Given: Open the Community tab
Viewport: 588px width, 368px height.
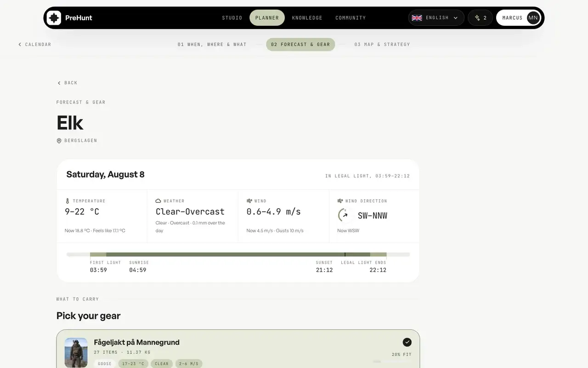Looking at the screenshot, I should 351,18.
